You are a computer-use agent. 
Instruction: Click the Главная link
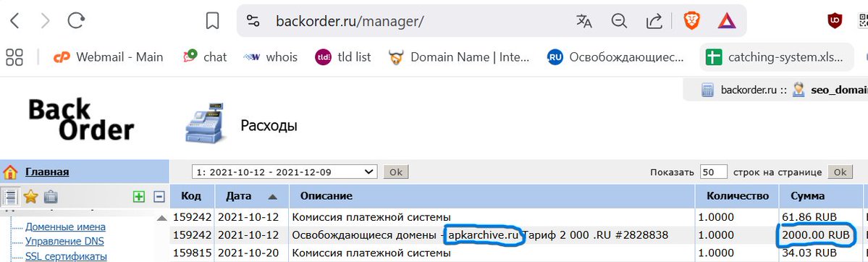click(47, 172)
